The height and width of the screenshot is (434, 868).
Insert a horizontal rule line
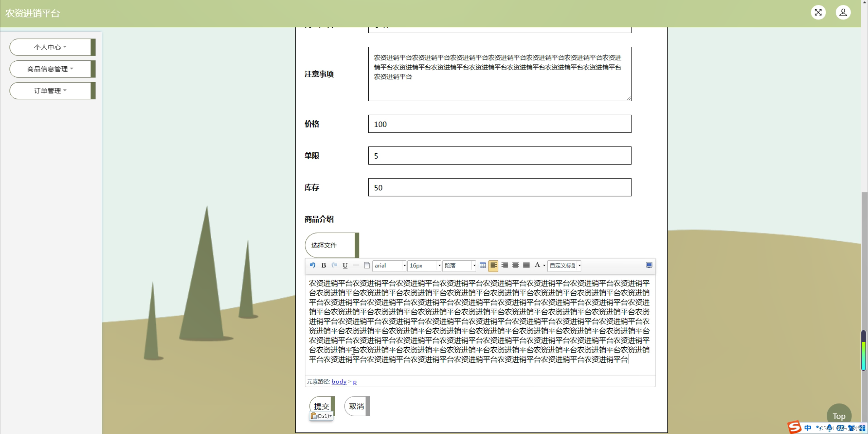[x=356, y=265]
